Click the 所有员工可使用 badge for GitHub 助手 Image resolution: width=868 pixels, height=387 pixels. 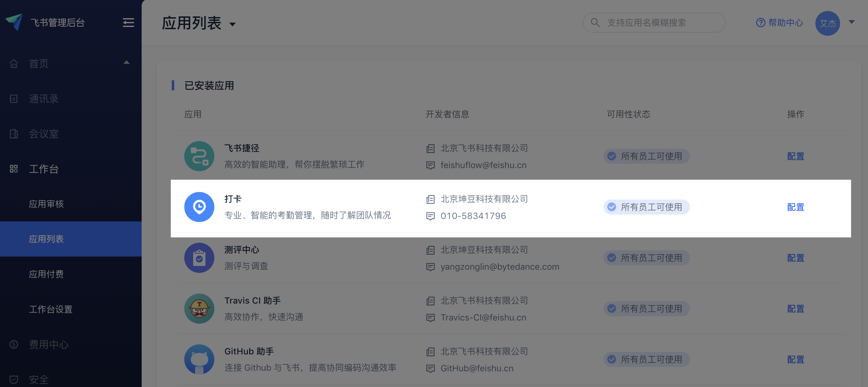(646, 360)
